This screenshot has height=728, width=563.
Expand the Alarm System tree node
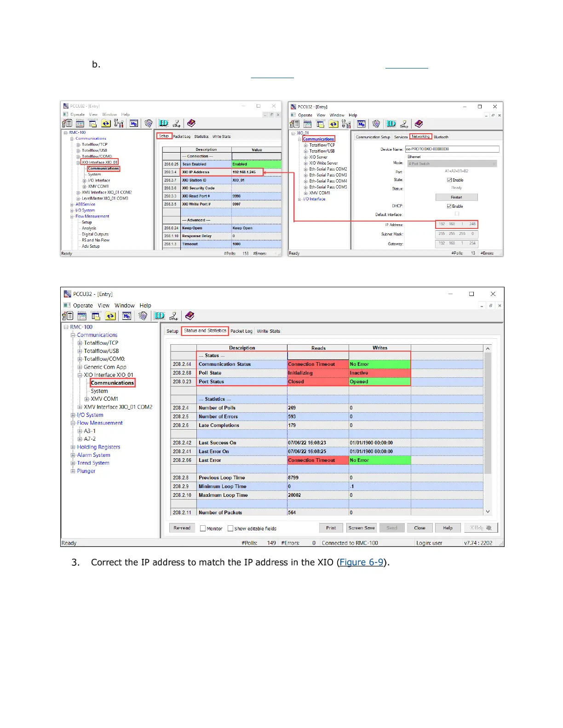click(73, 455)
